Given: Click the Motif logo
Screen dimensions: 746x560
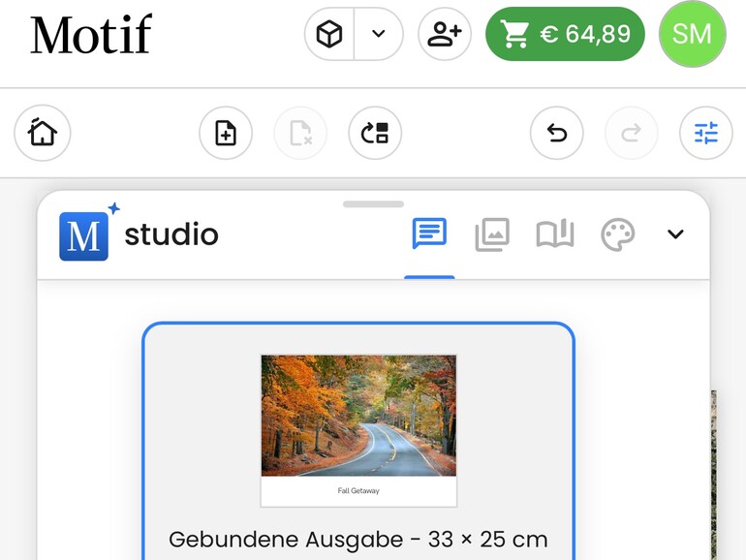Looking at the screenshot, I should pos(91,34).
